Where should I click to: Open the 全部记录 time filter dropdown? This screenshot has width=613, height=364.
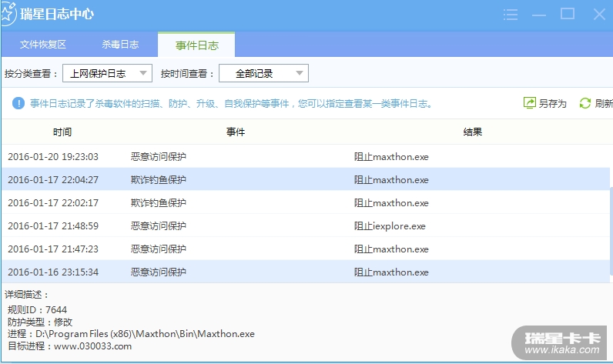[263, 73]
